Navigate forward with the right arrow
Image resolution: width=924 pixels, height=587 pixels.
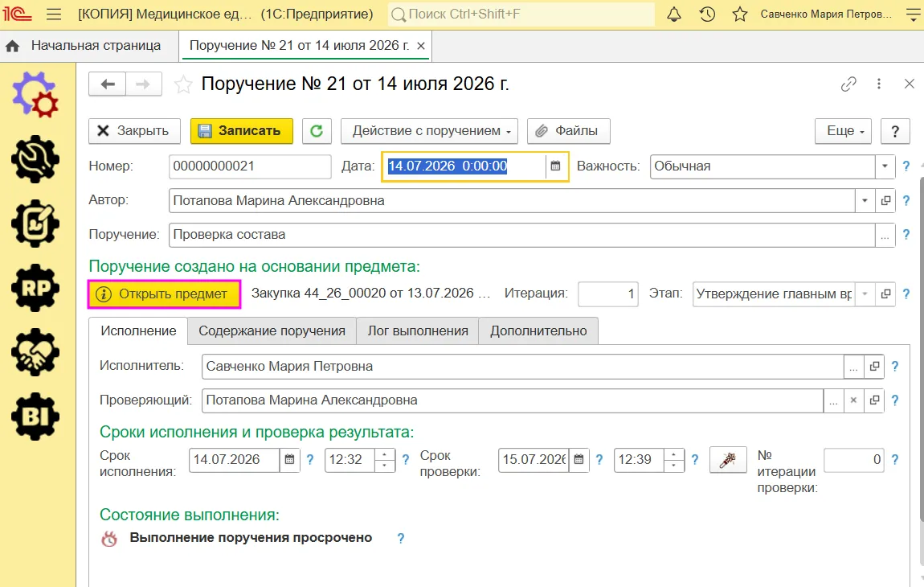pyautogui.click(x=143, y=84)
